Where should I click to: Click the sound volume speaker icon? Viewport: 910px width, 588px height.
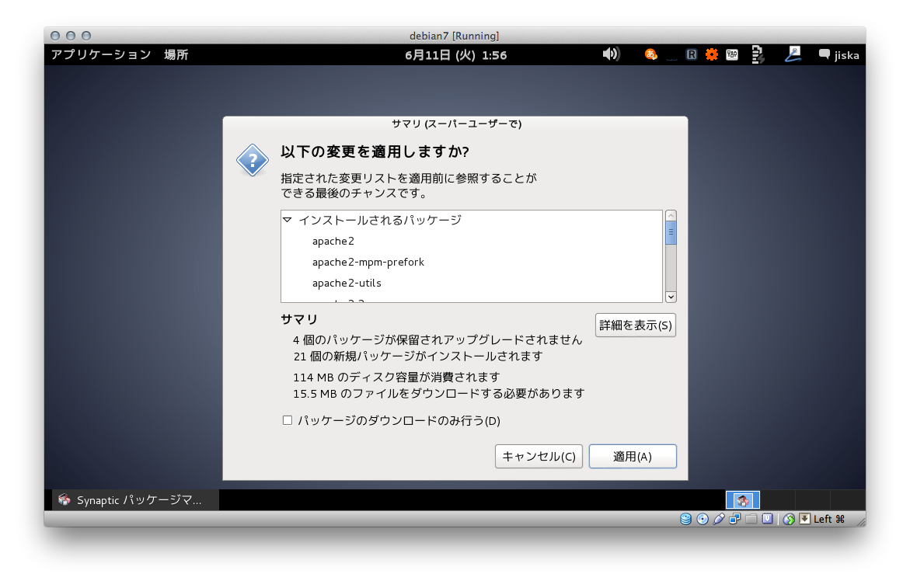(x=611, y=54)
